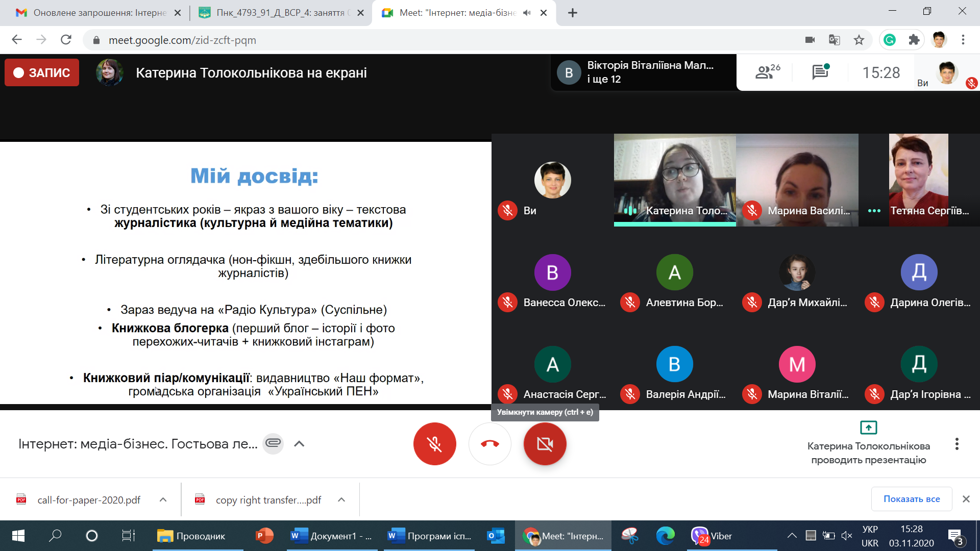Open the three-dot more options menu
This screenshot has height=551, width=980.
[957, 444]
